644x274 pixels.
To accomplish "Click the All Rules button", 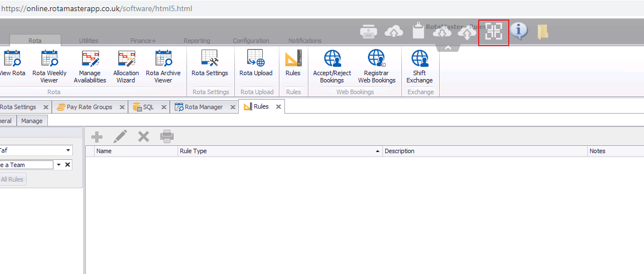I will [x=12, y=179].
